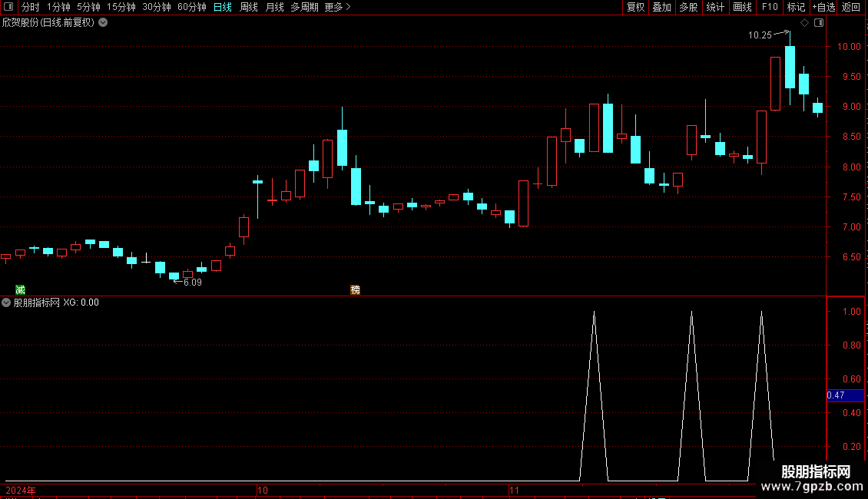Image resolution: width=868 pixels, height=499 pixels.
Task: Open the 多股 multi-stock view
Action: pyautogui.click(x=688, y=7)
